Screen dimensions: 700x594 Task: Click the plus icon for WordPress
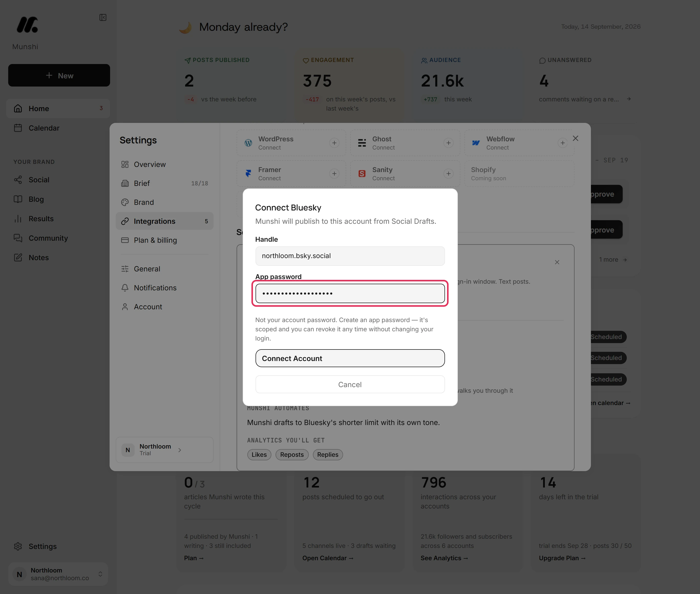pos(334,143)
